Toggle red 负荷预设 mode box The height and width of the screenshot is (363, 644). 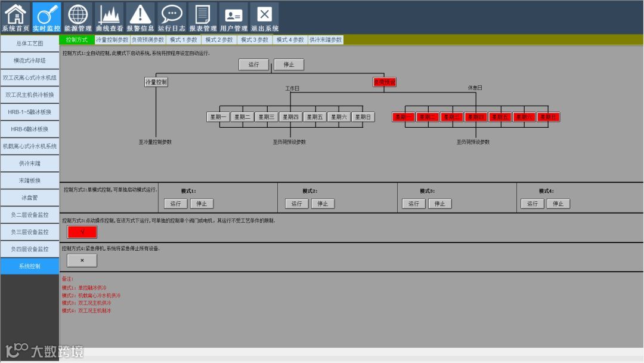(x=385, y=82)
